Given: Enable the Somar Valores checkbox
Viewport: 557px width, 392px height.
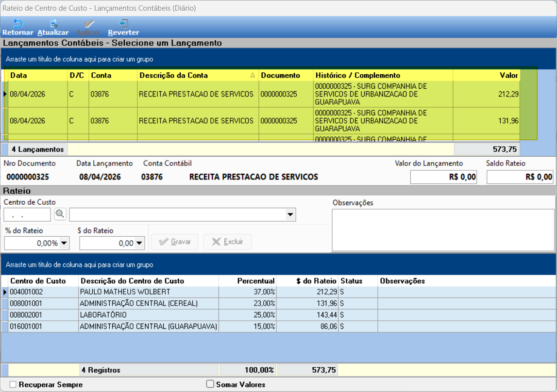Looking at the screenshot, I should click(210, 384).
